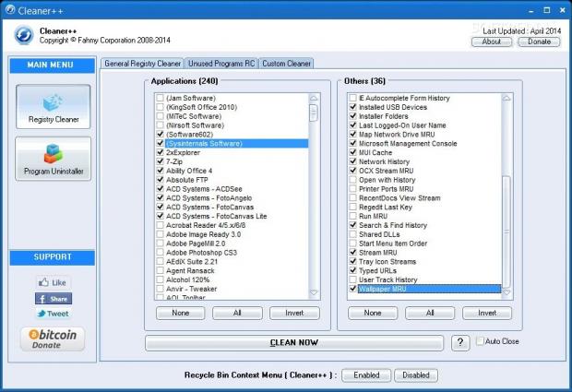
Task: Click the Applications list scrollbar thumb
Action: [314, 113]
